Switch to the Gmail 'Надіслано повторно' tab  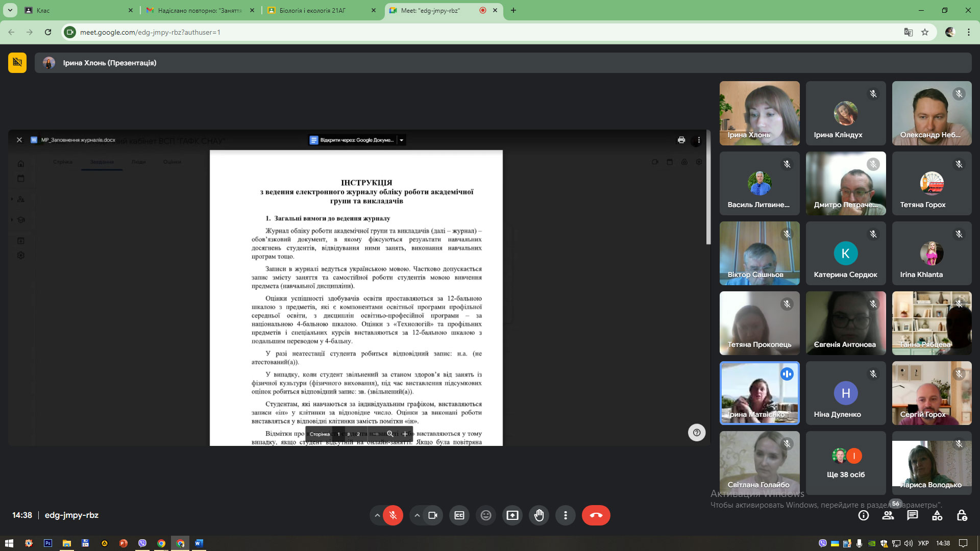200,10
